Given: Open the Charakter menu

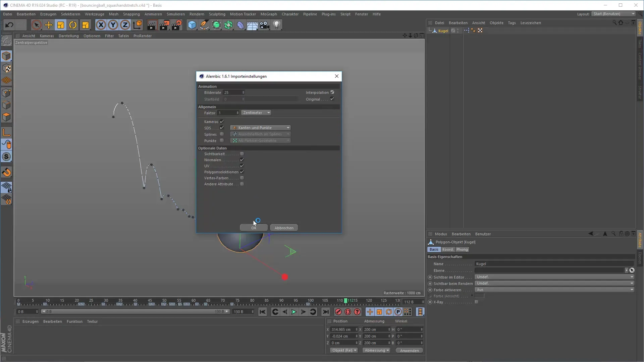Looking at the screenshot, I should pyautogui.click(x=290, y=14).
